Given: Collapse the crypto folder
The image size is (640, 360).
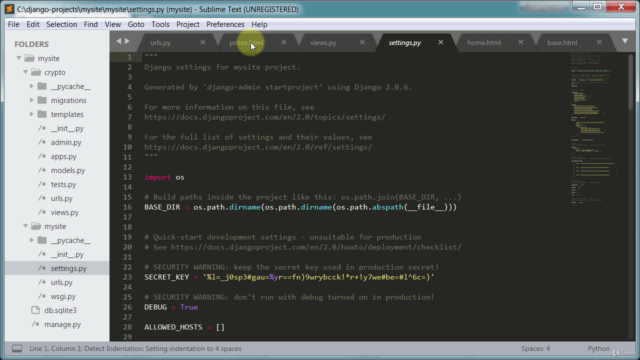Looking at the screenshot, I should pyautogui.click(x=25, y=72).
